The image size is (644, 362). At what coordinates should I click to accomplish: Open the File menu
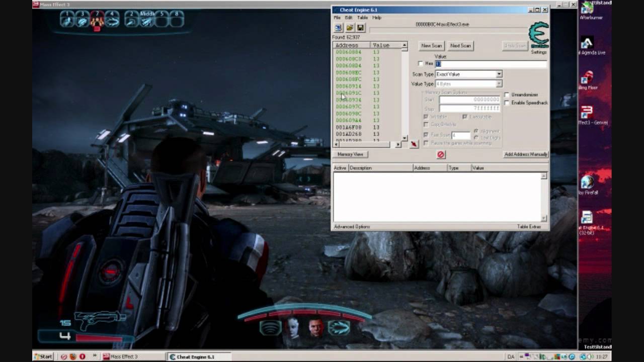337,18
